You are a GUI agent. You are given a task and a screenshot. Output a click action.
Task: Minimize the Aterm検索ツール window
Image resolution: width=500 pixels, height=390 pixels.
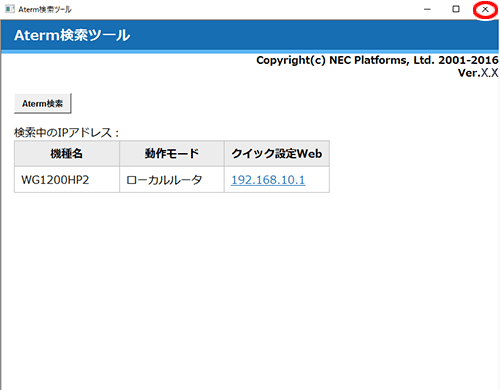(427, 9)
